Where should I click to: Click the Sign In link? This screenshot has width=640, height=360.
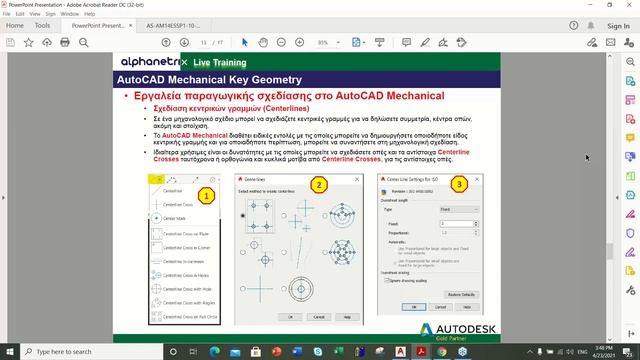(618, 26)
